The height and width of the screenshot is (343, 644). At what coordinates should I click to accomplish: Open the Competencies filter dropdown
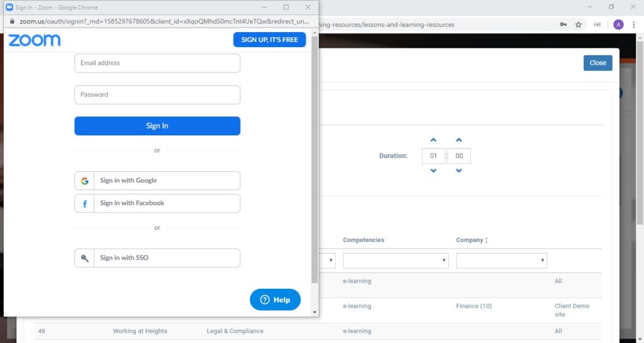tap(396, 261)
